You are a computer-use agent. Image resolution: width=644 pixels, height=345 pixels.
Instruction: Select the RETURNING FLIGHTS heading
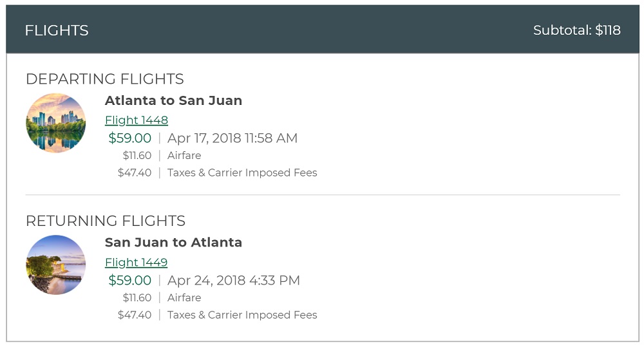[106, 221]
